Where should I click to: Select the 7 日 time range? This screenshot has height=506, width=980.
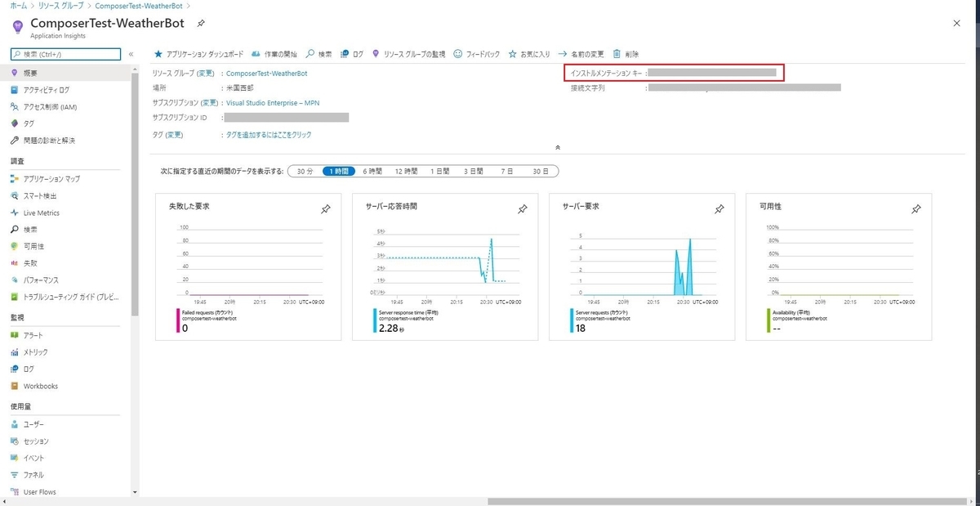click(507, 172)
